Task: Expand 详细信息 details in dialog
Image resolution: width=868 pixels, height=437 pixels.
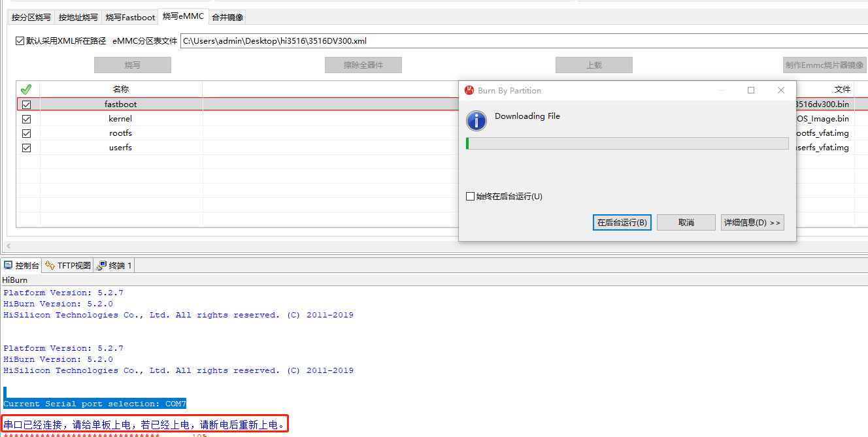Action: 752,223
